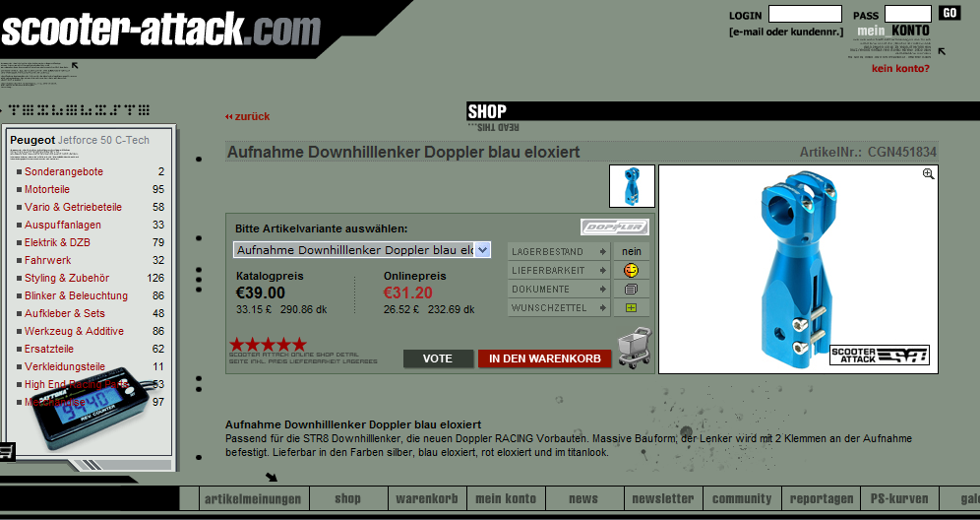Click the nein stock status value

(632, 251)
